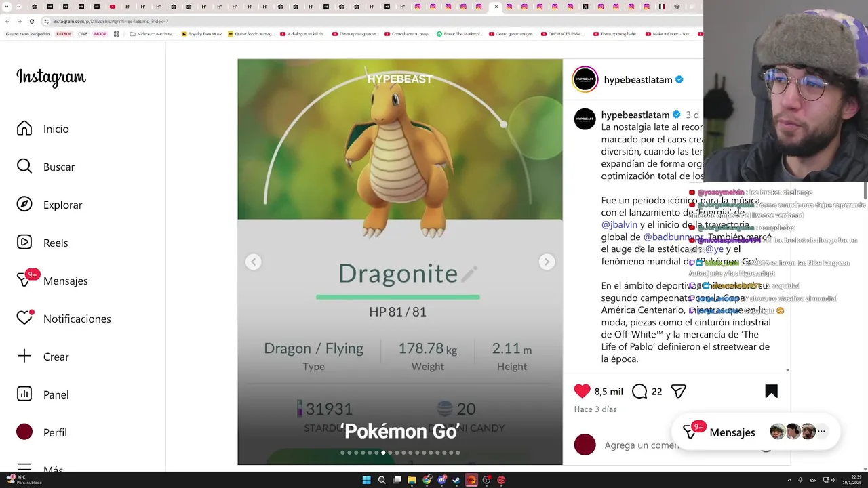Viewport: 868px width, 488px height.
Task: Click hypebeastlatam username in the caption
Action: [x=635, y=115]
